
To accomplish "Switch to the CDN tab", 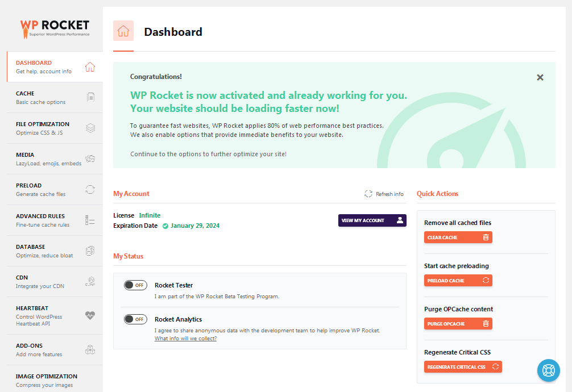I will [48, 281].
